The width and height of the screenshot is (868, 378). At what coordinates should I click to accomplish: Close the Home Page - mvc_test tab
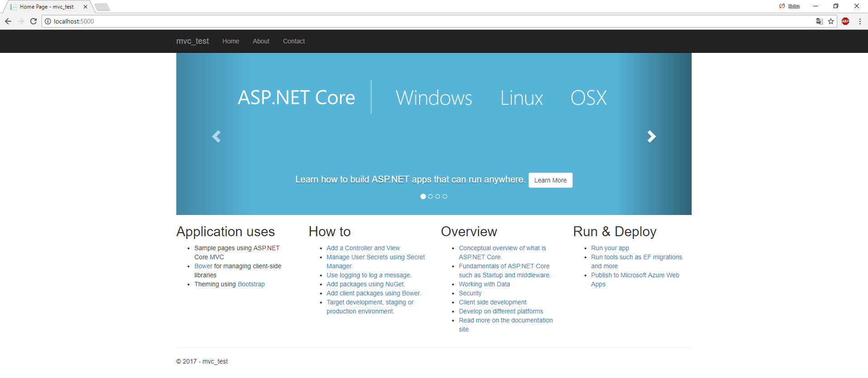tap(85, 7)
